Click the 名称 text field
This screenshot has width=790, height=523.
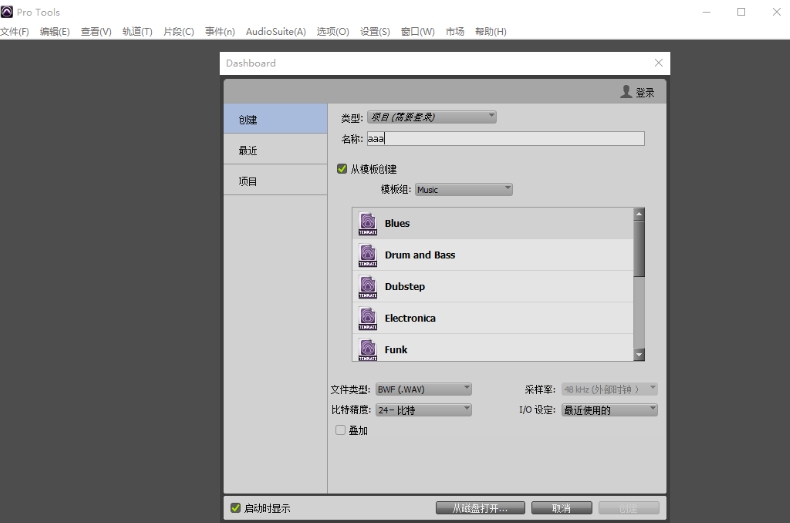(x=505, y=139)
